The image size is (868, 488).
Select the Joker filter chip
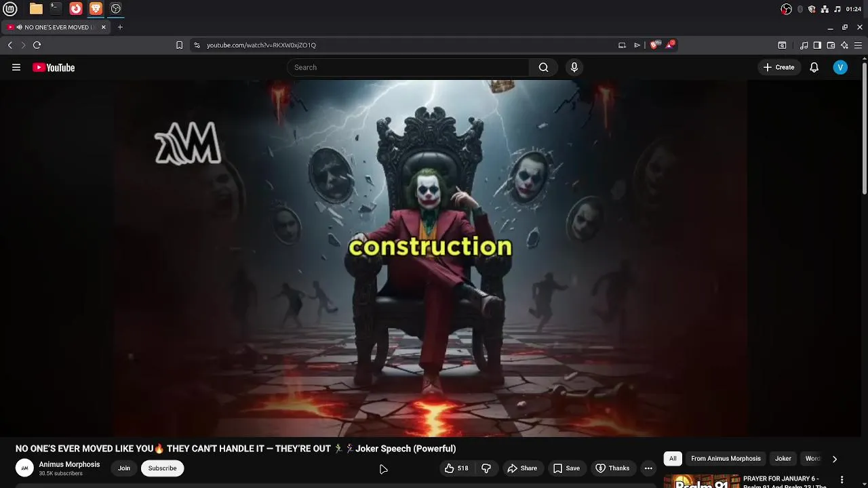[x=783, y=459]
